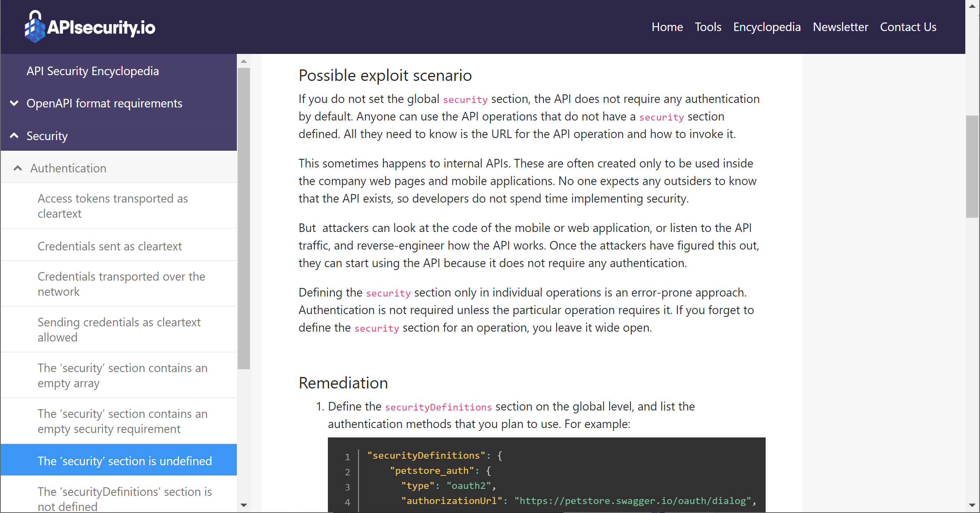Expand the OpenAPI format requirements chevron

coord(14,103)
